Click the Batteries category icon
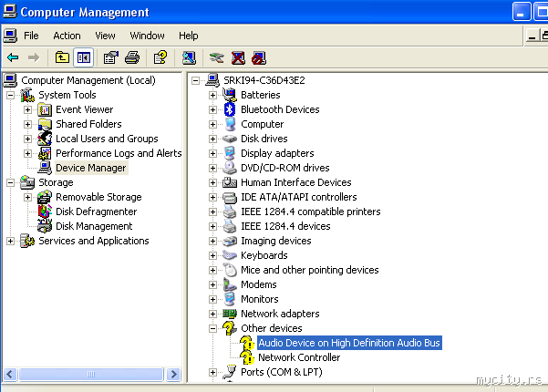Screen dimensions: 548x392 230,95
